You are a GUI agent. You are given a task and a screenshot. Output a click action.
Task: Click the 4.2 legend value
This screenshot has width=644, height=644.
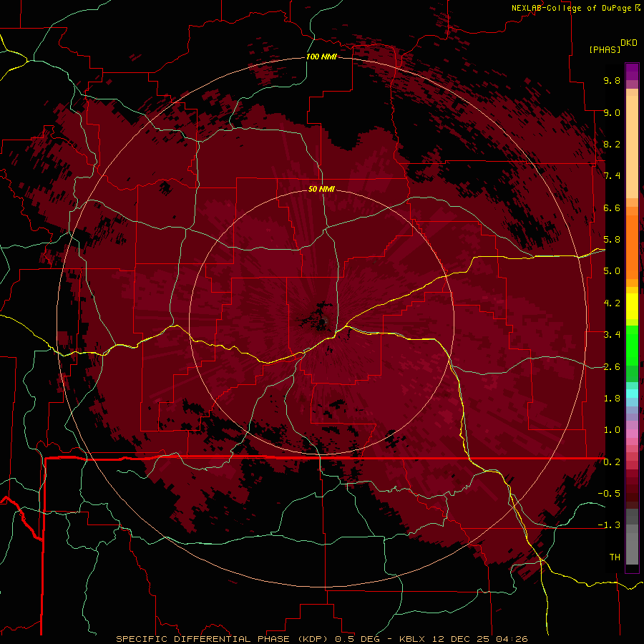(612, 303)
